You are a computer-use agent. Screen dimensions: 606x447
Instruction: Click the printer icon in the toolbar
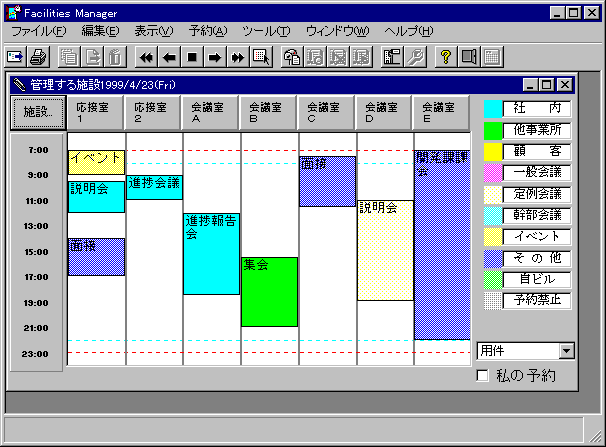coord(39,57)
